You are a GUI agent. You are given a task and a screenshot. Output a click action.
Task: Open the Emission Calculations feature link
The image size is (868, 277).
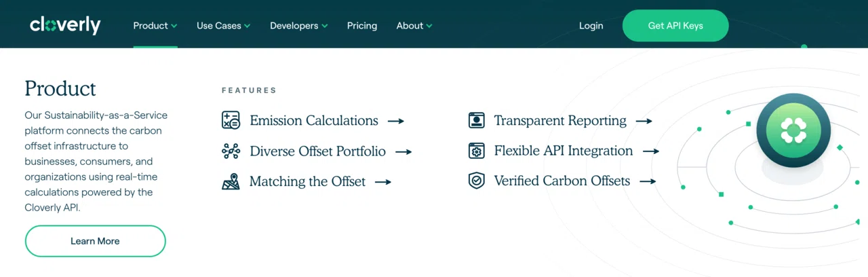pos(314,121)
